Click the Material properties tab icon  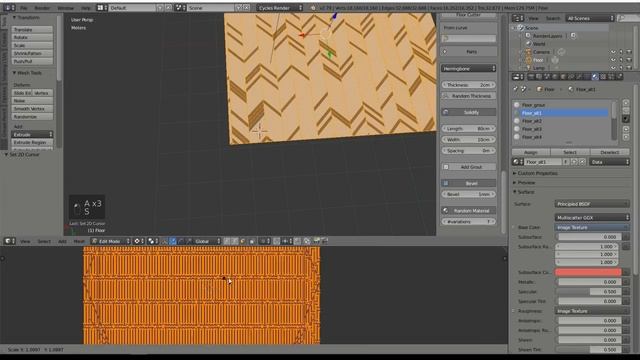tap(595, 77)
